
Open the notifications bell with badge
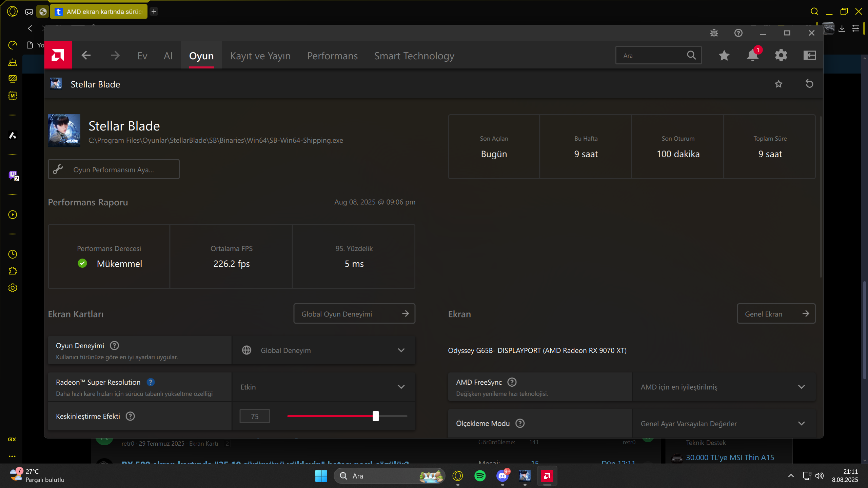(753, 55)
